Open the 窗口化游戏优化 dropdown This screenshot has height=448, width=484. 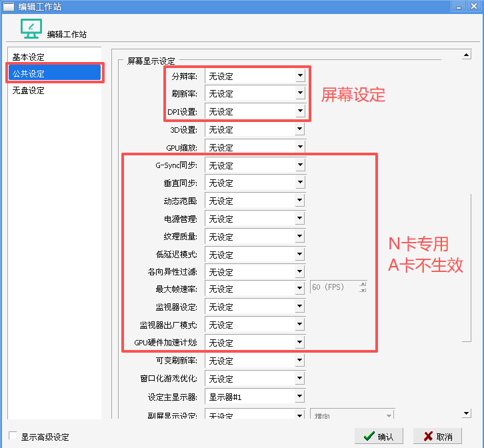tap(255, 378)
